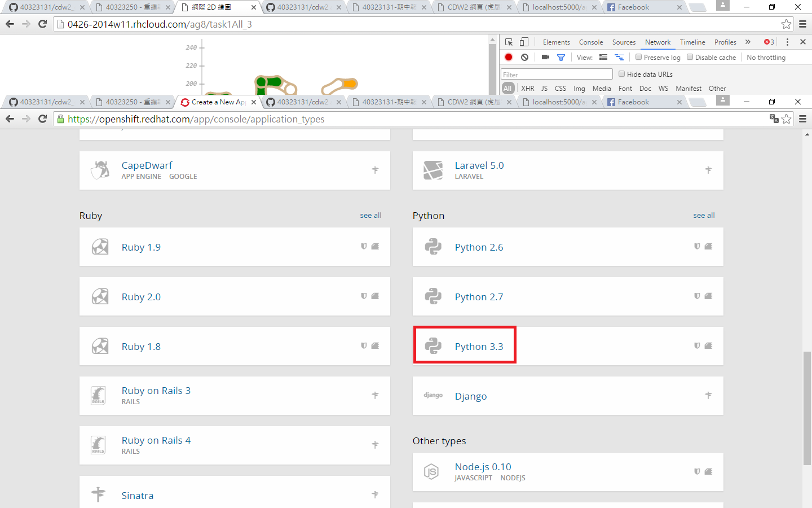Select Python 2.6 cartridge

pos(567,247)
